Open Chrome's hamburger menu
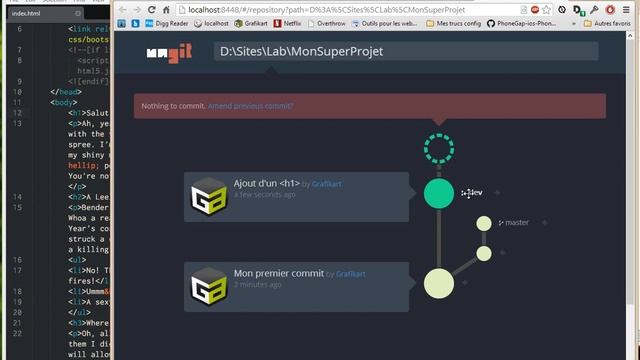The height and width of the screenshot is (360, 640). [626, 9]
